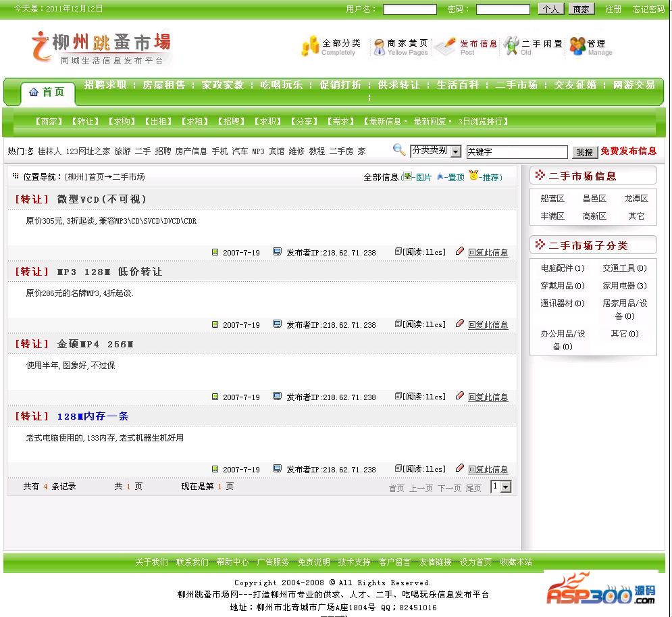Click the magnifier search icon
Screen dimensions: 672x617
399,149
